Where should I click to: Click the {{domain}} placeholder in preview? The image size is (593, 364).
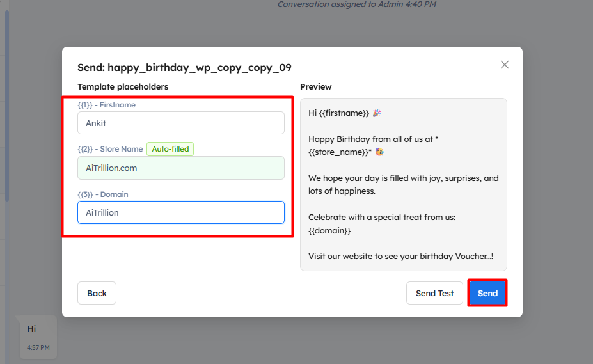point(329,230)
